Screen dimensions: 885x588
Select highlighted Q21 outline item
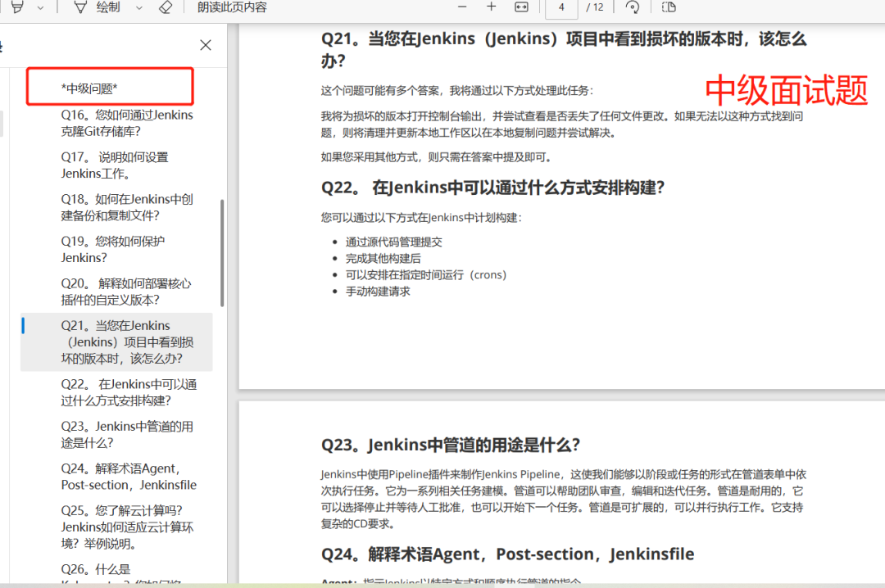click(116, 342)
